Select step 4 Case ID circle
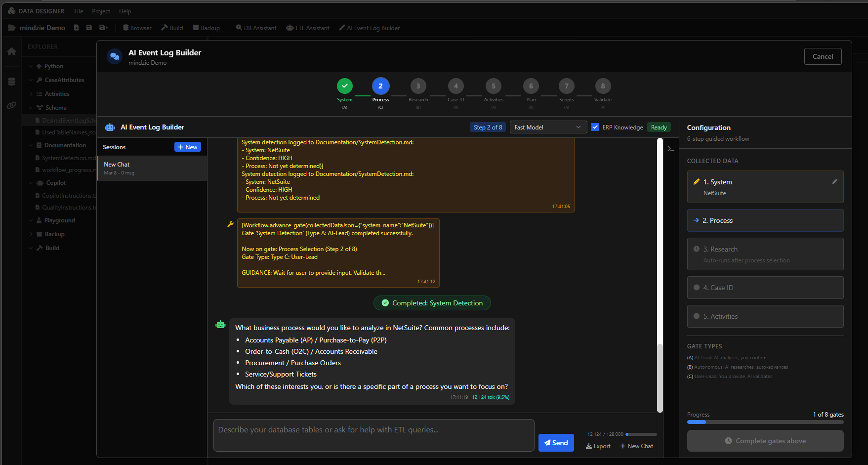This screenshot has width=868, height=465. (x=455, y=86)
